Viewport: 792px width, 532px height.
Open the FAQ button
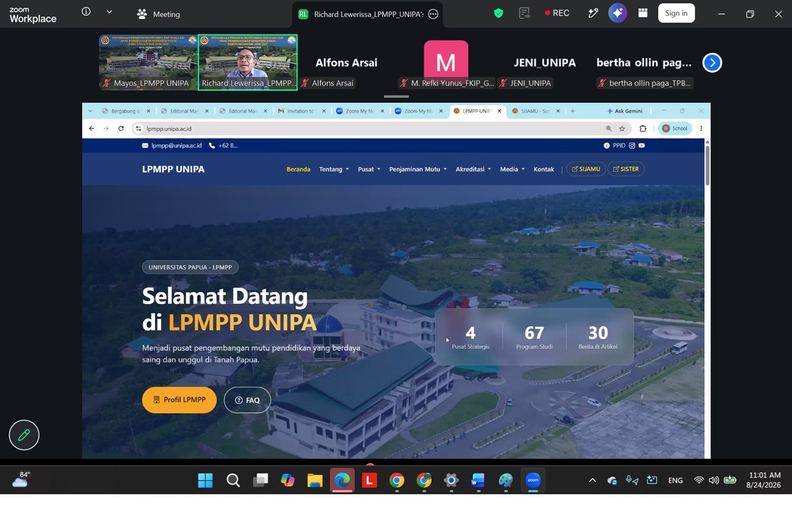(247, 400)
